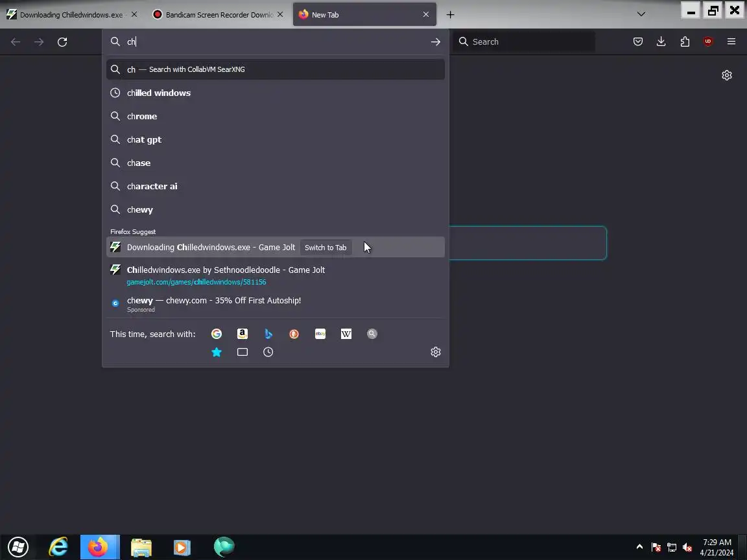This screenshot has width=747, height=560.
Task: Choose the 'chat gpt' search suggestion
Action: [276, 139]
